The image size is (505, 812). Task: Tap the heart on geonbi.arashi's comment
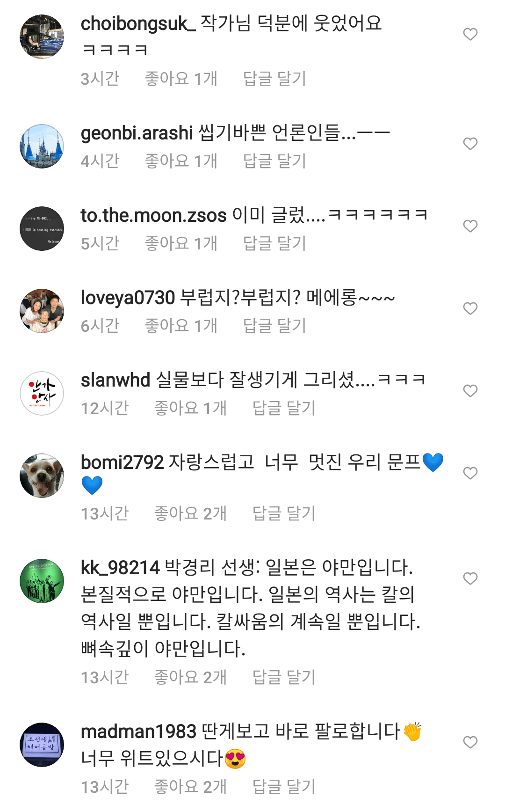[470, 144]
